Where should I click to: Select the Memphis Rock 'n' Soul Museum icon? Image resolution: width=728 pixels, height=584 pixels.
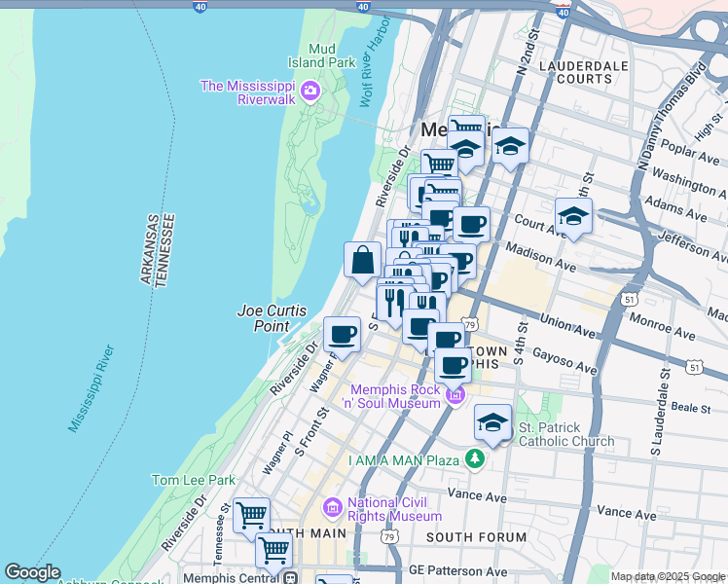[x=455, y=396]
